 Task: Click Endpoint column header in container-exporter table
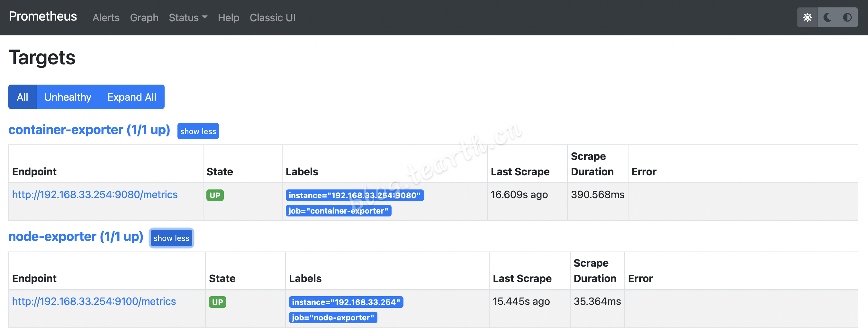coord(34,172)
